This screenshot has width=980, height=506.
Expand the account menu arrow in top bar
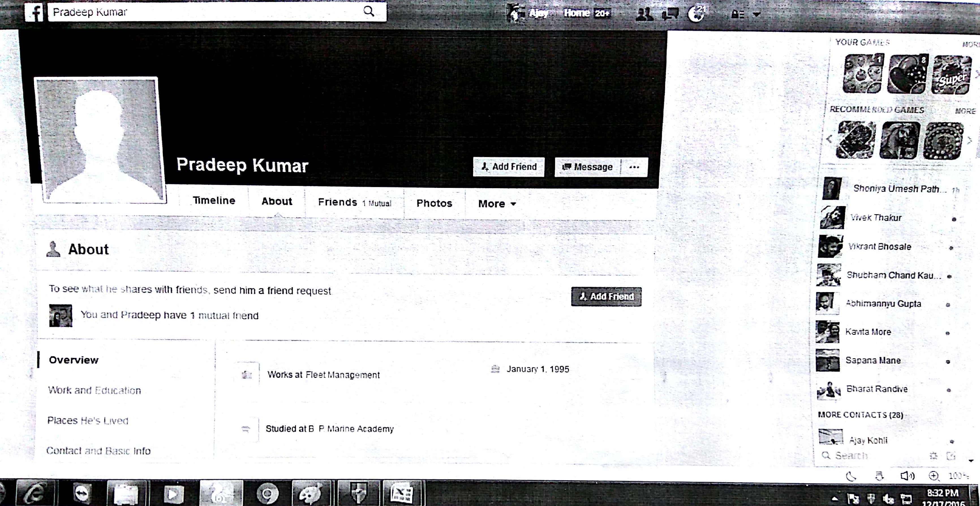[757, 14]
